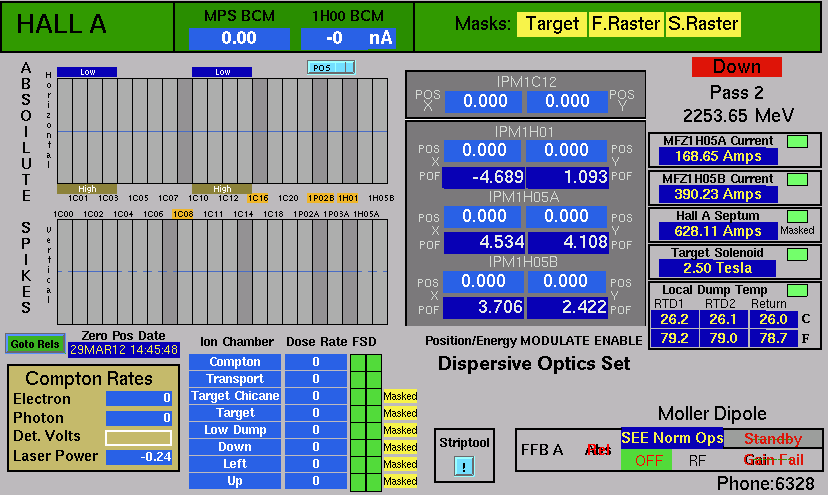
Task: Click Masked tag beside Target Chicane
Action: tap(400, 396)
